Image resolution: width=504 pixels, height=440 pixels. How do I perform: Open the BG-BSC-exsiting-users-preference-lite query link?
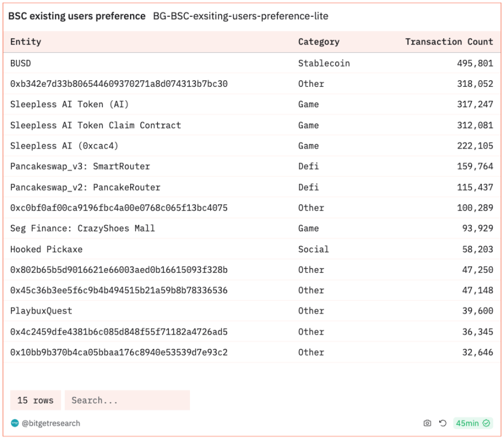click(x=240, y=16)
